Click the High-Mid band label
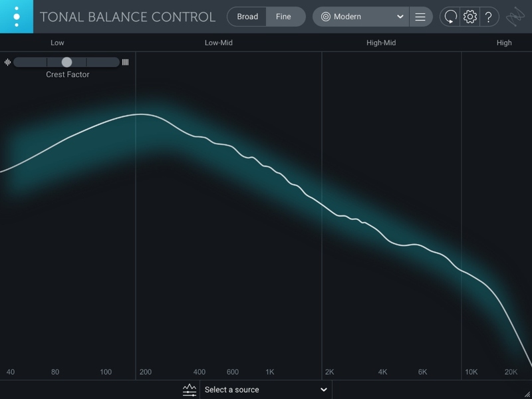Image resolution: width=532 pixels, height=399 pixels. click(x=381, y=43)
